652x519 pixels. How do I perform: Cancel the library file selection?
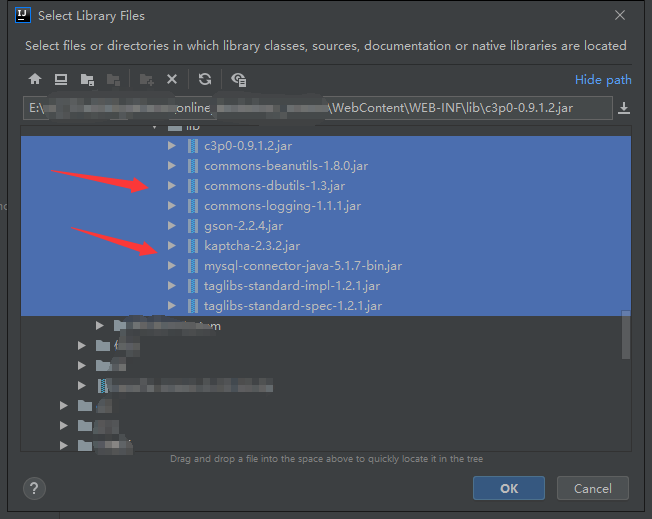point(593,488)
